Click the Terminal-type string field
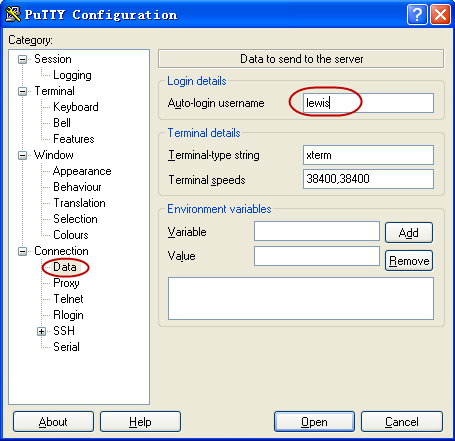 pyautogui.click(x=368, y=155)
